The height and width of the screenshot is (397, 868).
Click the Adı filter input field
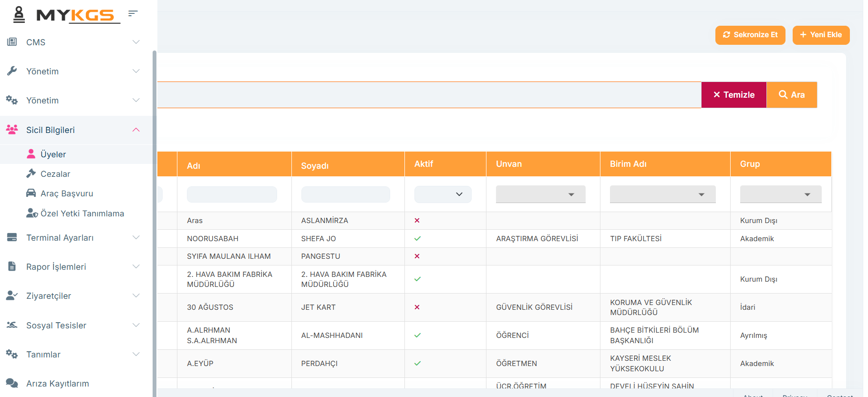232,194
